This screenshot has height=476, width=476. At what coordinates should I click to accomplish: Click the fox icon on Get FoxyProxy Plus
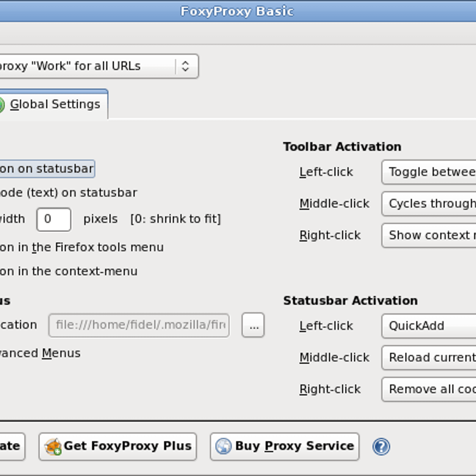coord(53,447)
